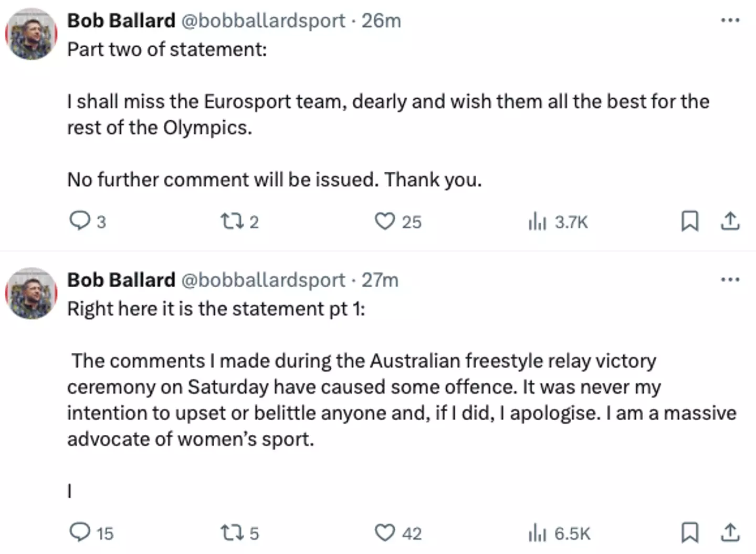
Task: Open Bob Ballard's avatar on the 26m tweet
Action: [31, 34]
